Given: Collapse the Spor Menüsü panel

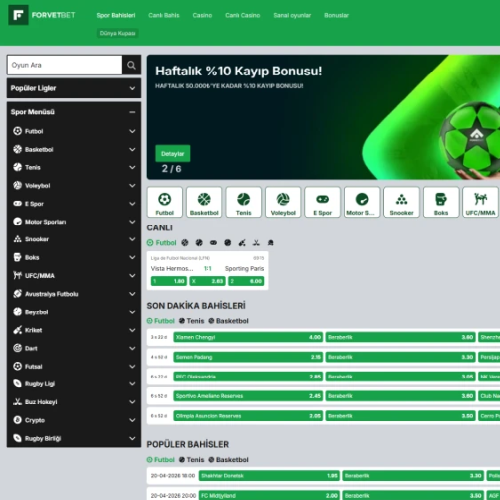Looking at the screenshot, I should click(132, 112).
